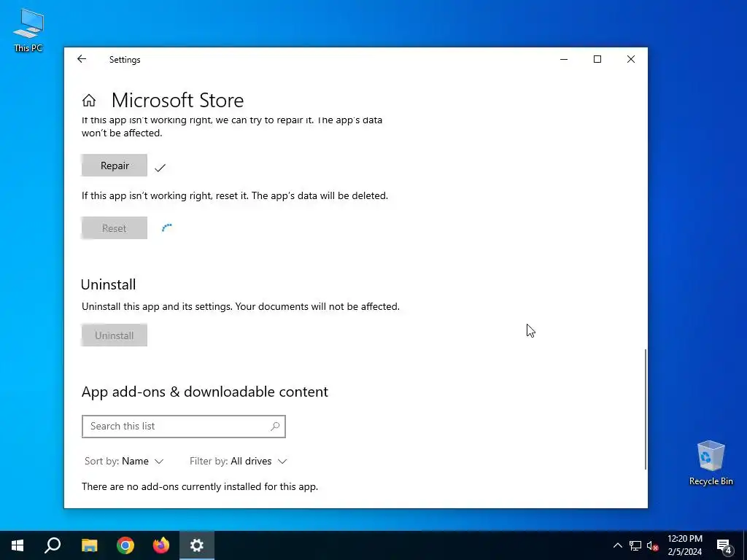Open File Explorer from the taskbar

(89, 545)
